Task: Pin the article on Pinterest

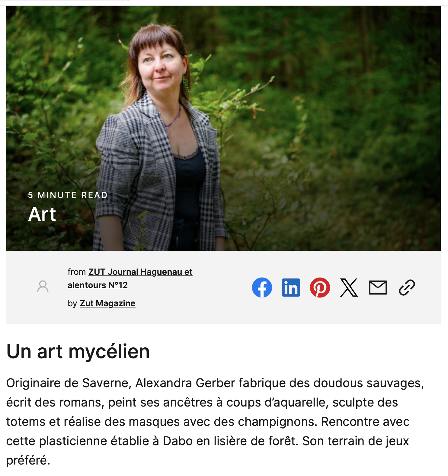Action: 320,288
